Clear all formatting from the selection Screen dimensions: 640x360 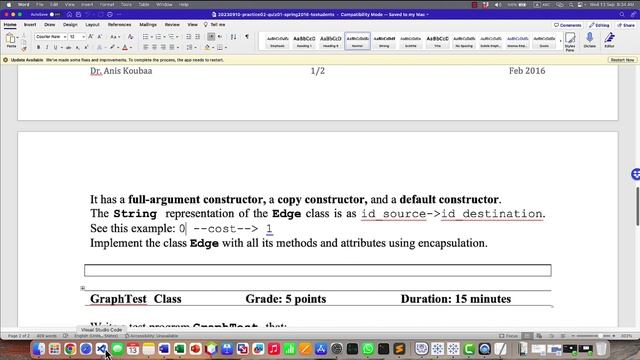click(131, 37)
